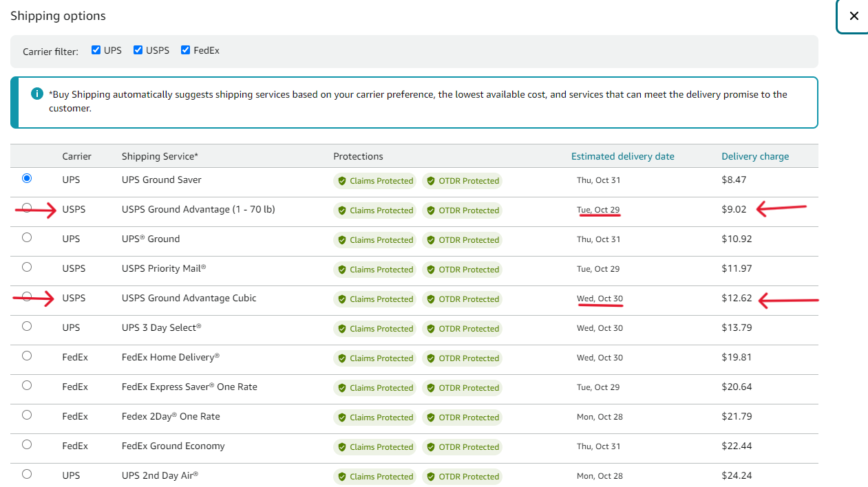Click OTDR Protected badge for FedEx Express Saver
The height and width of the screenshot is (487, 868).
tap(463, 388)
